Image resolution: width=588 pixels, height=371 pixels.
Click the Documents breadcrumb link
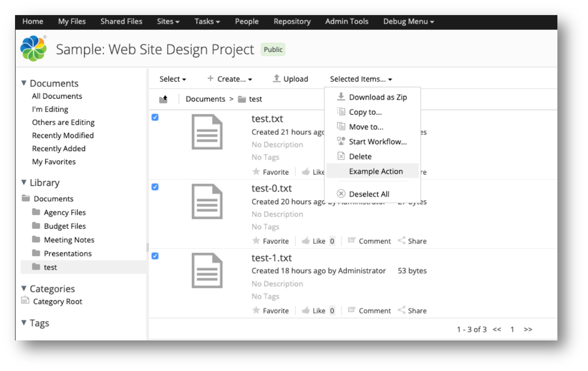pyautogui.click(x=205, y=99)
